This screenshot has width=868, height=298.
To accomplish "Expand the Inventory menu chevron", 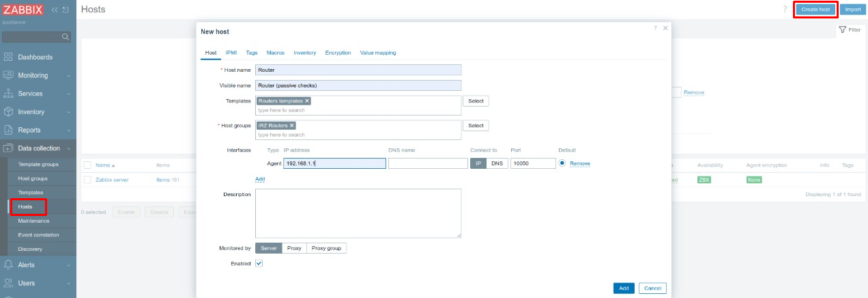I will [69, 112].
